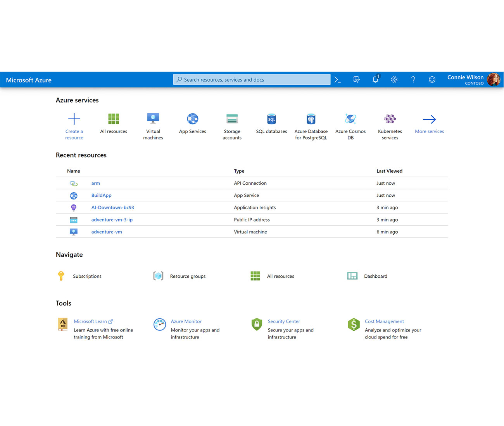Screen dimensions: 504x426
Task: Click the Virtual machines label in Azure services
Action: (x=153, y=134)
